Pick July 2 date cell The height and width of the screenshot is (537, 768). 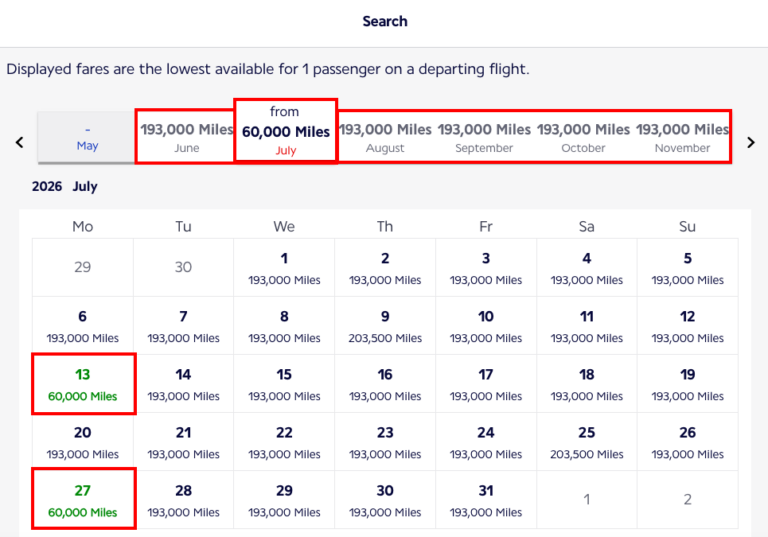(385, 268)
